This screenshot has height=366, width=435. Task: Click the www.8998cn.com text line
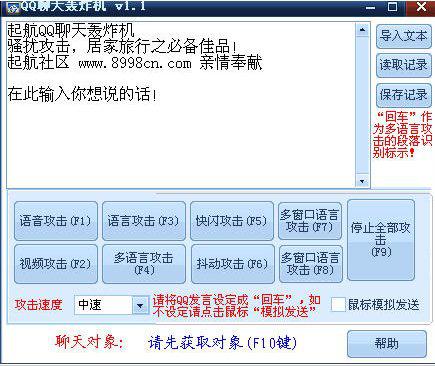(135, 63)
